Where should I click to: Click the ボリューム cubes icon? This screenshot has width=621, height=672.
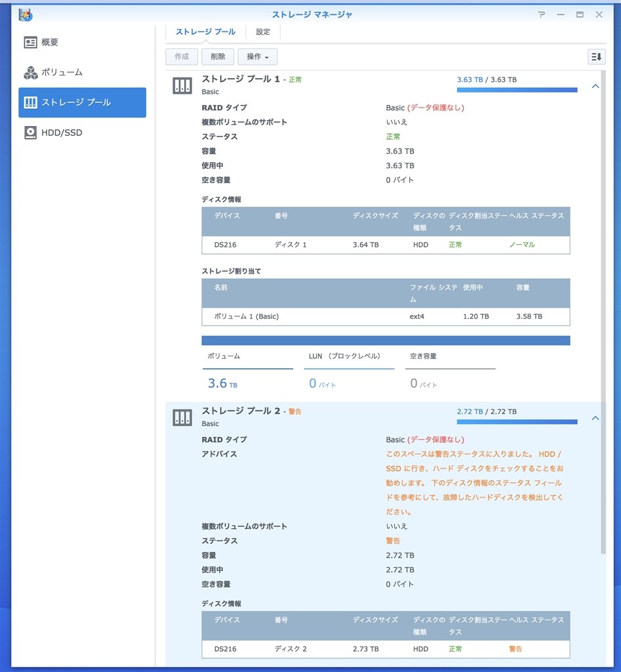pos(30,73)
